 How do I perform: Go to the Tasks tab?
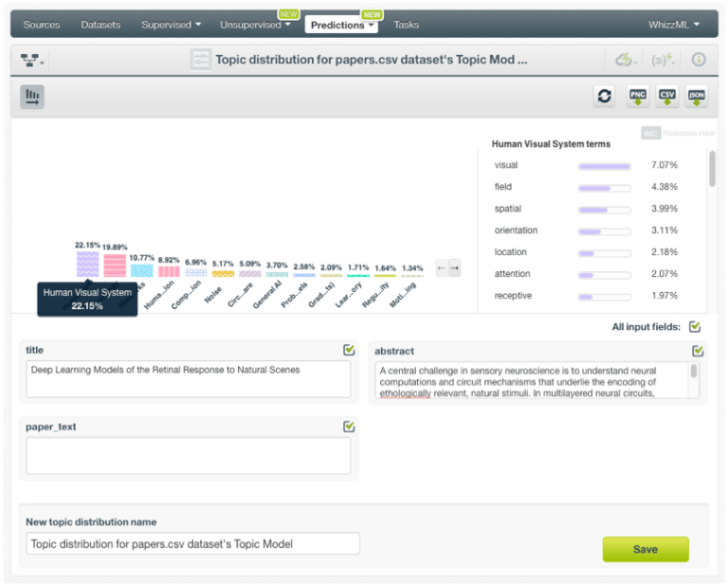coord(407,25)
